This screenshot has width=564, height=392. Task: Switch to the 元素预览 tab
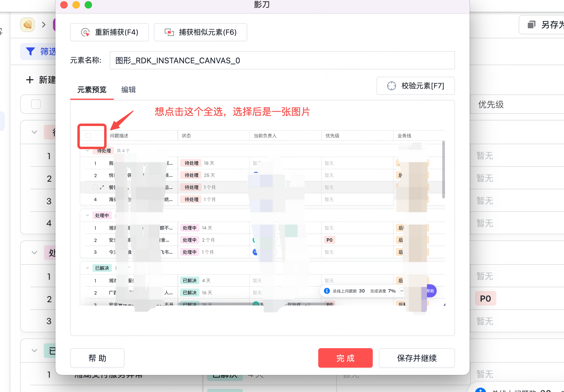pos(92,90)
